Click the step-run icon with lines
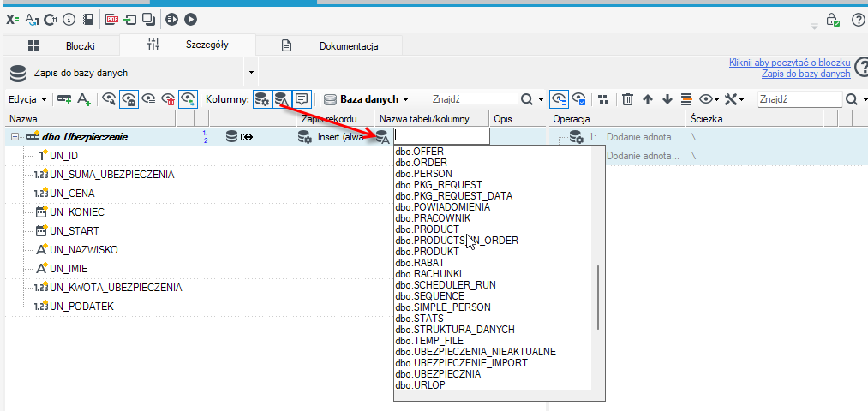Image resolution: width=868 pixels, height=411 pixels. pos(172,20)
